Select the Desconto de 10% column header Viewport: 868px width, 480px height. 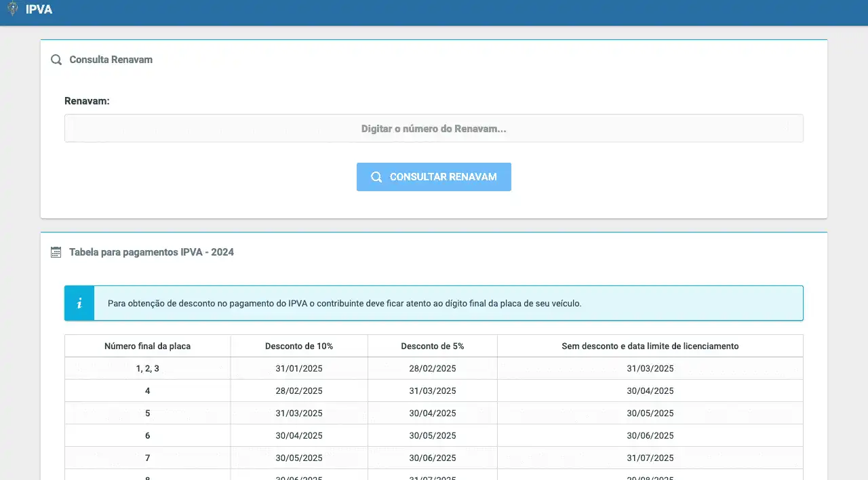click(x=299, y=346)
